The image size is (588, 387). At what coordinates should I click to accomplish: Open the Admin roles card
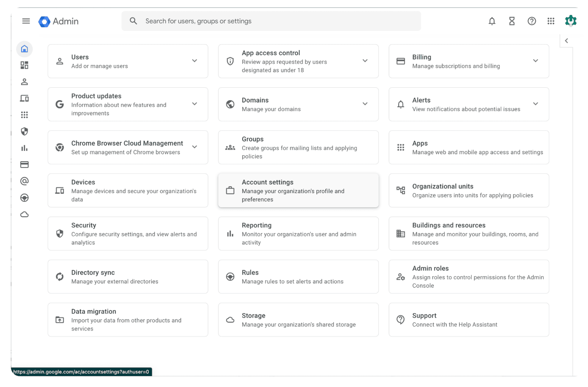469,277
